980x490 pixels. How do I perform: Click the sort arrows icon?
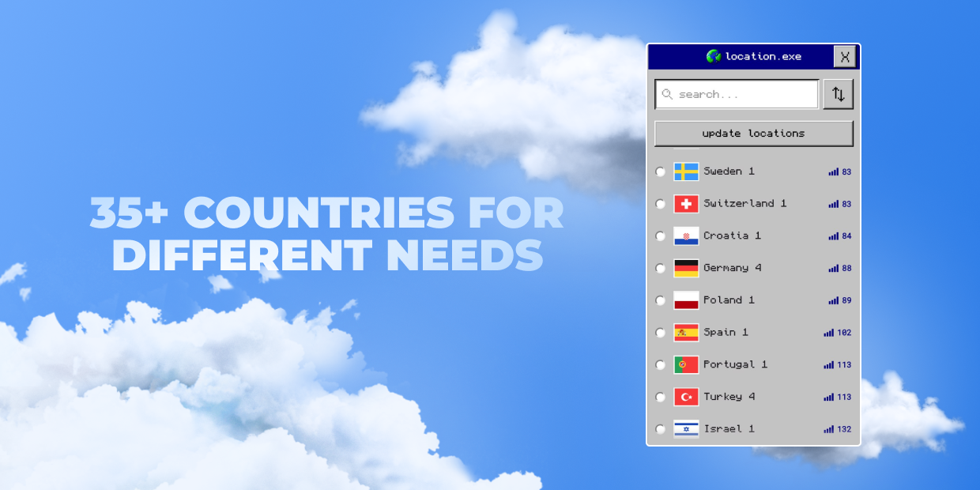pos(838,94)
